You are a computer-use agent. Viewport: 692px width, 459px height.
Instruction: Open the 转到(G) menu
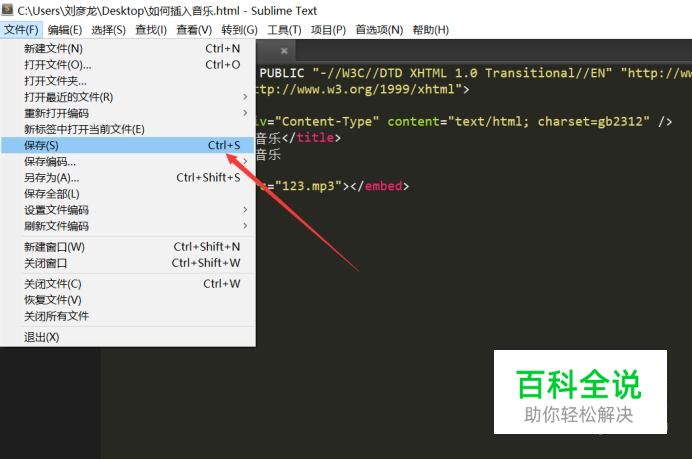(240, 30)
